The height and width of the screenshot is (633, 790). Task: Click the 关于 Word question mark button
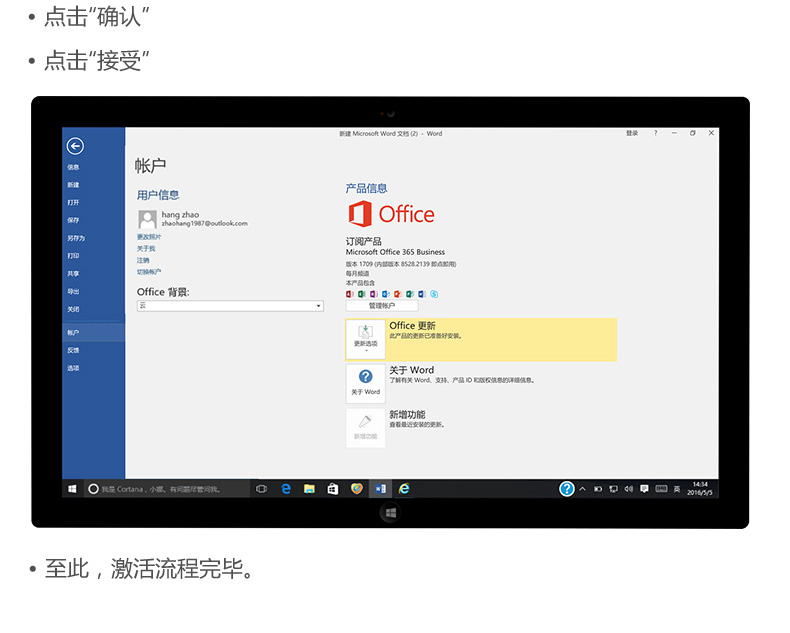coord(365,384)
